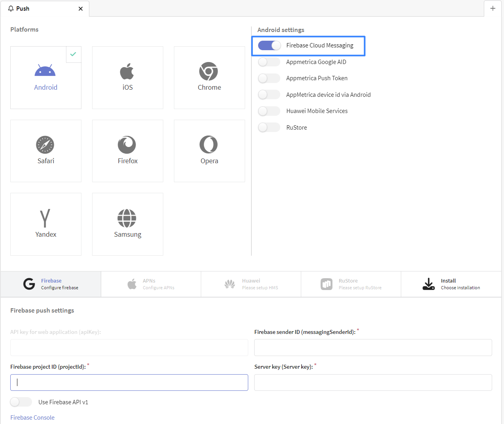Image resolution: width=504 pixels, height=424 pixels.
Task: Focus the Firebase sender ID field
Action: click(373, 347)
